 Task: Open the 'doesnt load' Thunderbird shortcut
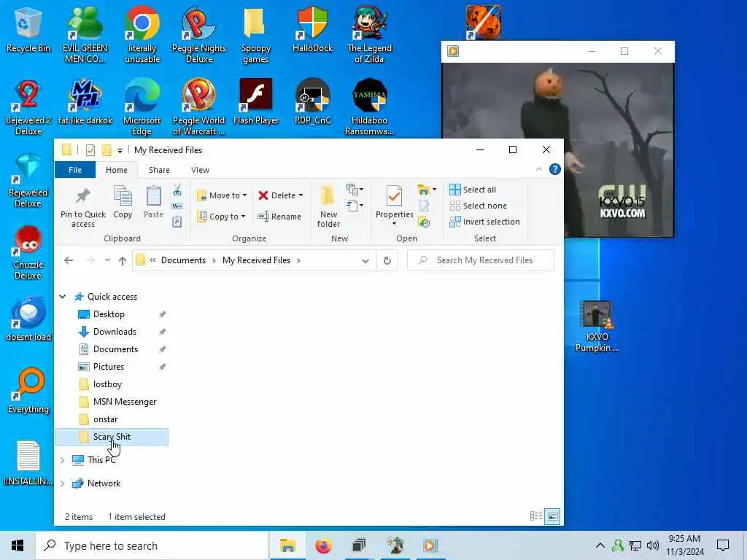28,318
